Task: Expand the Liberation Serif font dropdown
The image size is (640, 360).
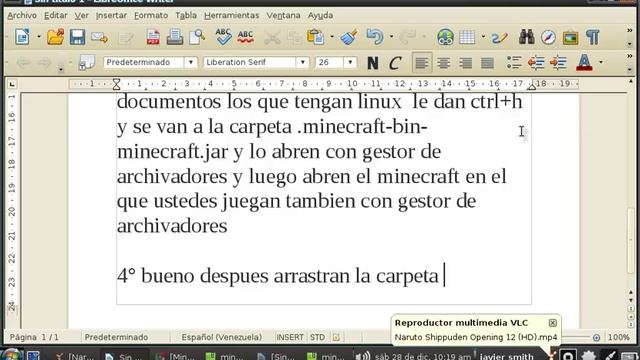Action: pos(302,62)
